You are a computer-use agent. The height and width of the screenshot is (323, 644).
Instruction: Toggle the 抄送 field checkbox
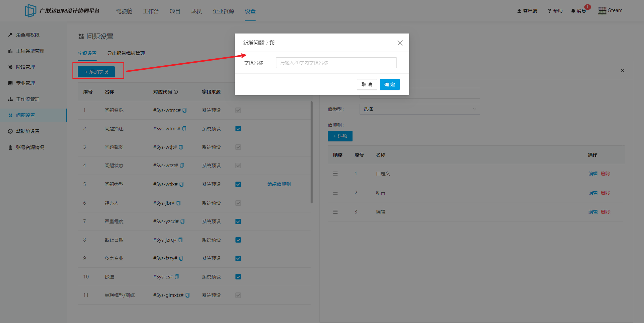[238, 277]
